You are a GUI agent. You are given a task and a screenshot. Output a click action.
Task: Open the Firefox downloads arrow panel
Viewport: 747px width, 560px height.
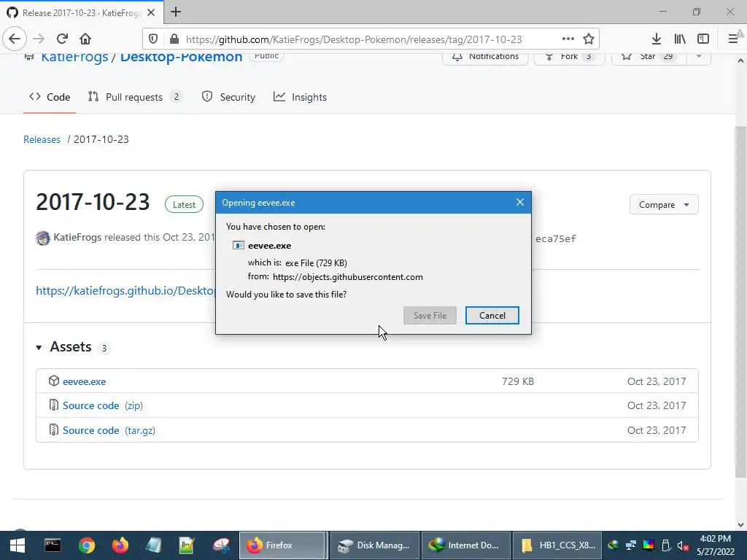(x=657, y=39)
